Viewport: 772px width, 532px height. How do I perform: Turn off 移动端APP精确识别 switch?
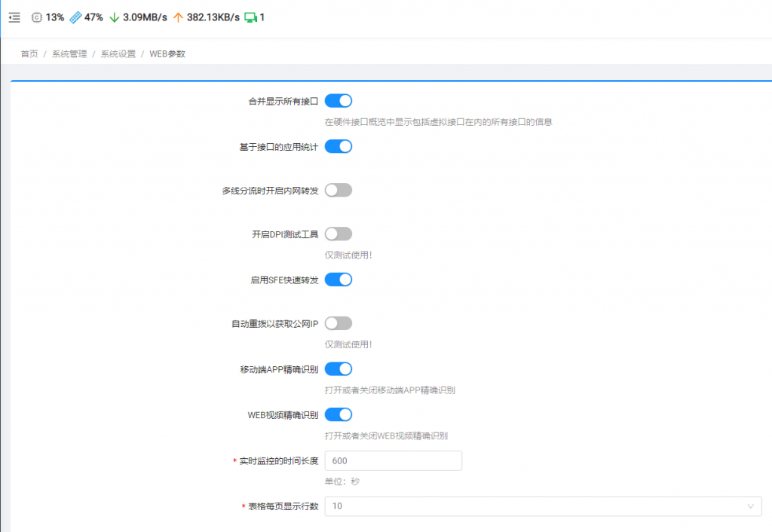[339, 369]
